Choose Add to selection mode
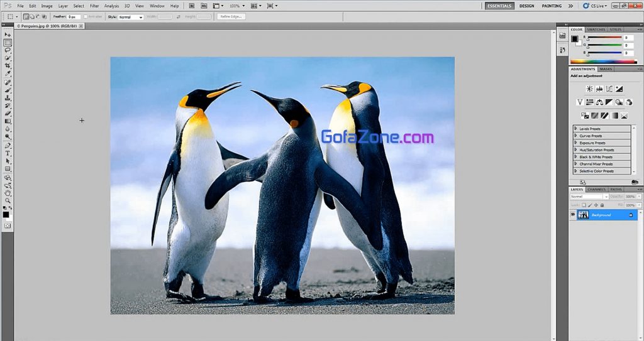The height and width of the screenshot is (341, 644). (32, 17)
